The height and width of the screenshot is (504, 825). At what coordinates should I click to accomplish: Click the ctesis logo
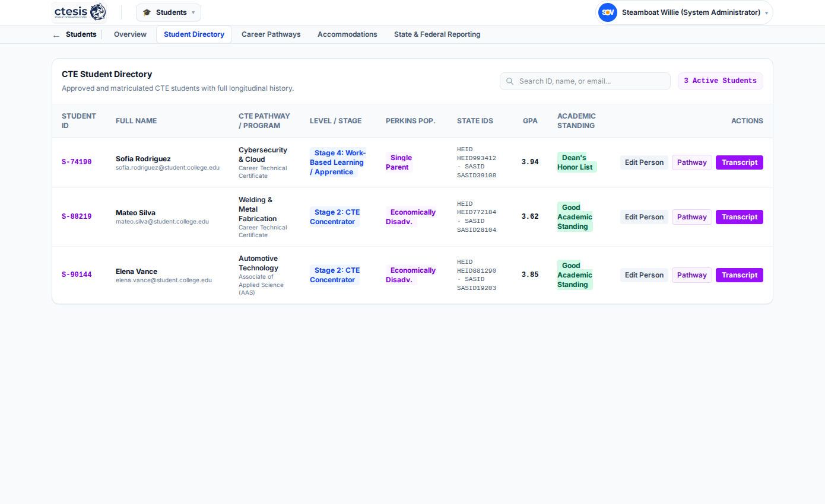click(80, 12)
